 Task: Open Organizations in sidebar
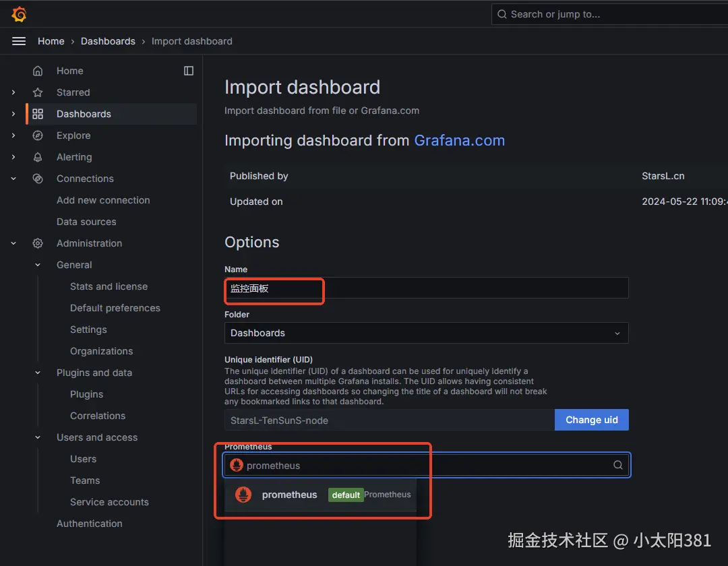[x=101, y=351]
